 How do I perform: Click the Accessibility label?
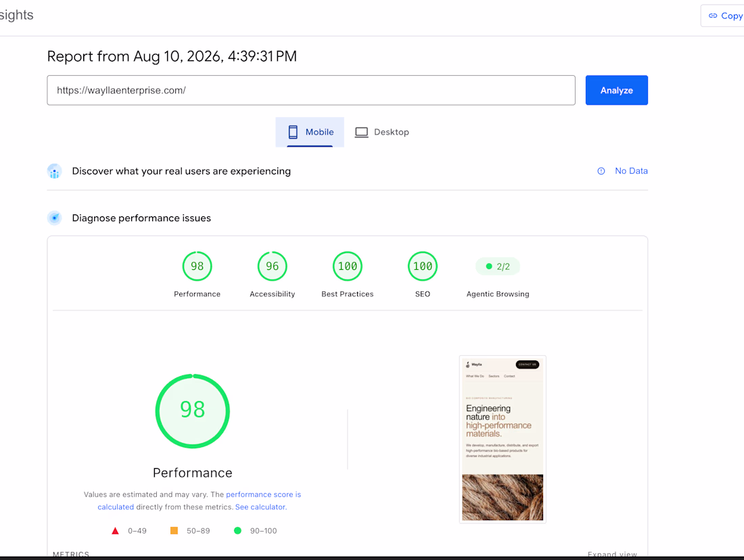click(273, 294)
